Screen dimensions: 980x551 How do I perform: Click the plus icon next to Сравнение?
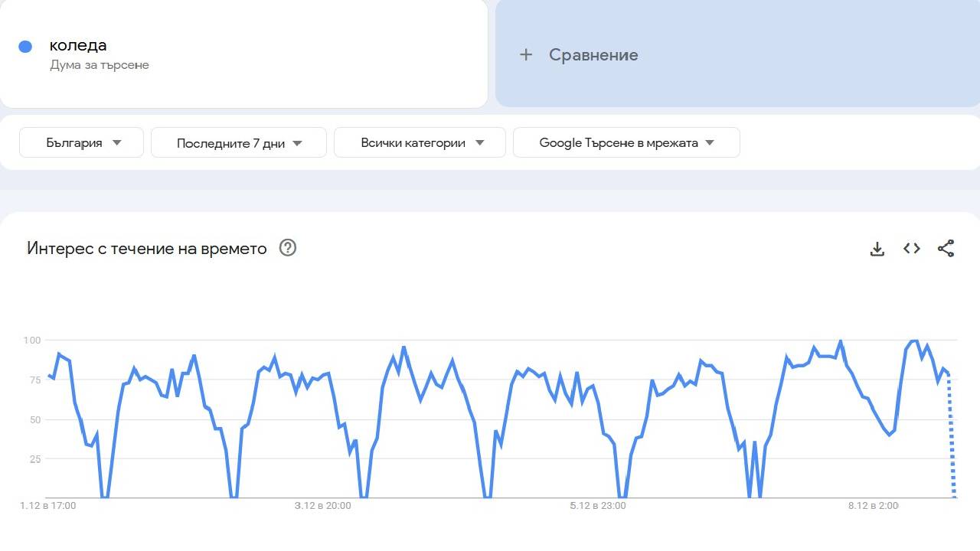[x=526, y=54]
